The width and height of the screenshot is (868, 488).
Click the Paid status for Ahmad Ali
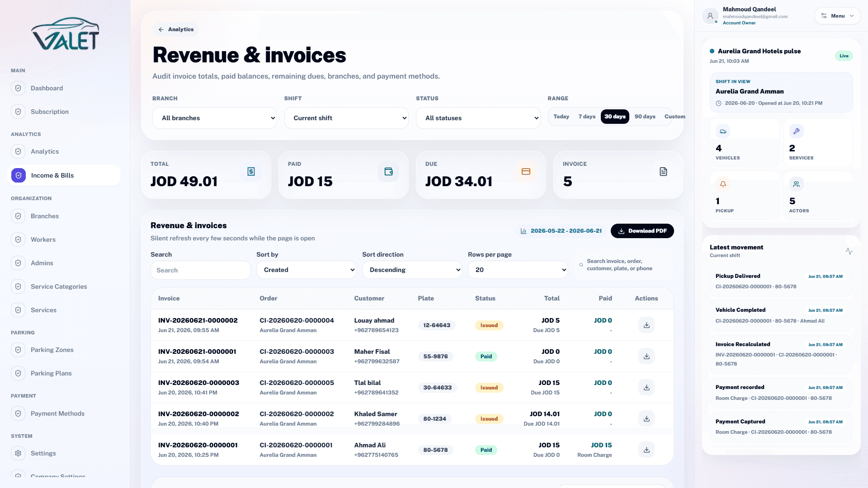pos(486,450)
